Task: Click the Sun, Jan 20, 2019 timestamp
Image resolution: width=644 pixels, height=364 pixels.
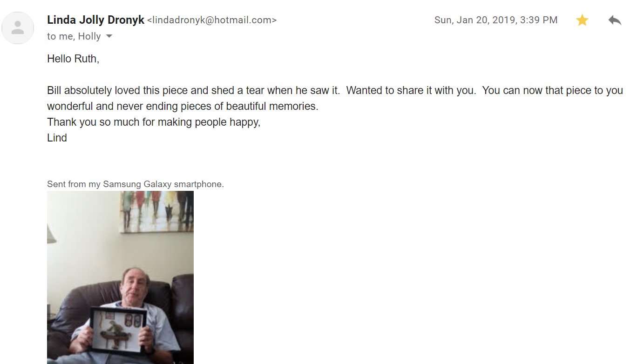Action: point(495,20)
